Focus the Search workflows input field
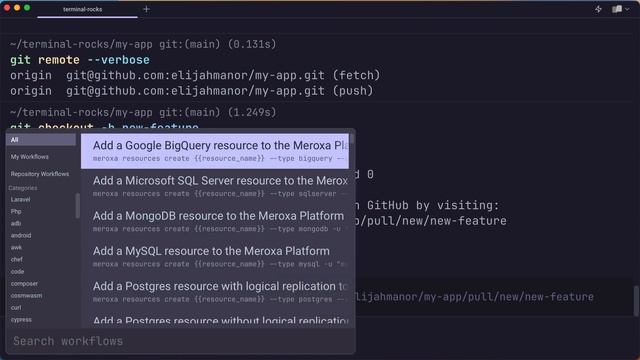The image size is (640, 360). (180, 341)
